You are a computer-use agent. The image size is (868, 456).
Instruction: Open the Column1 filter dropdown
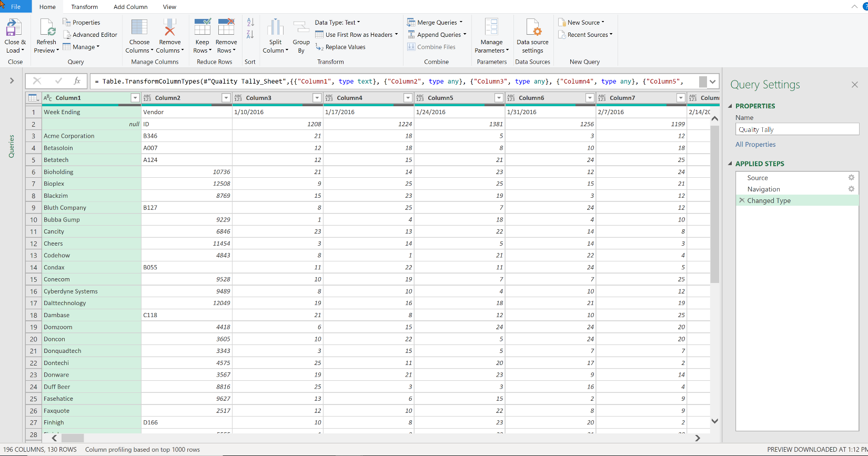point(135,98)
